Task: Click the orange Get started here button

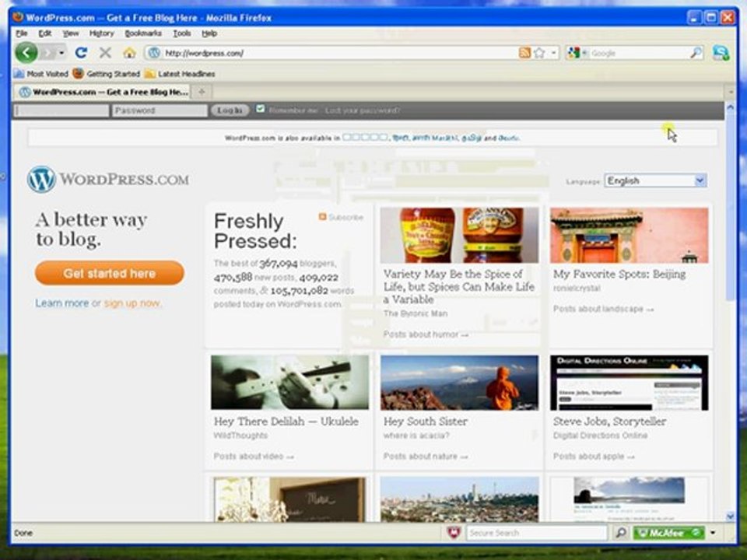Action: (110, 273)
